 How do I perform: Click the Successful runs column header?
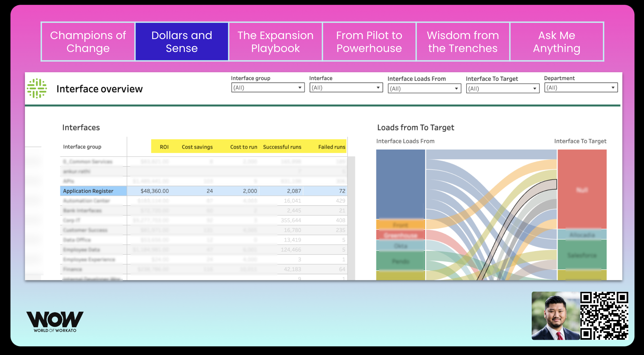coord(282,147)
